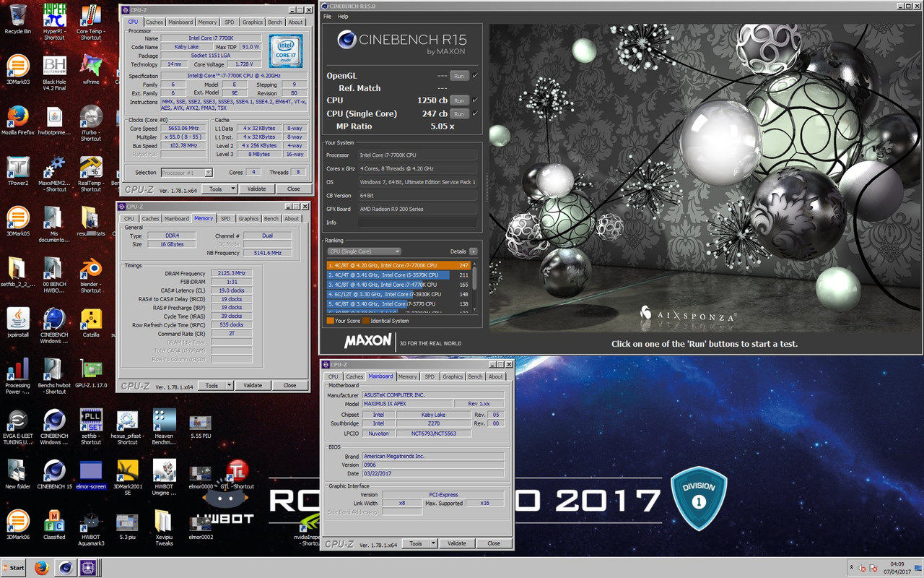Launch 3DMark03 from the desktop
Screen dimensions: 924x578
(x=17, y=69)
